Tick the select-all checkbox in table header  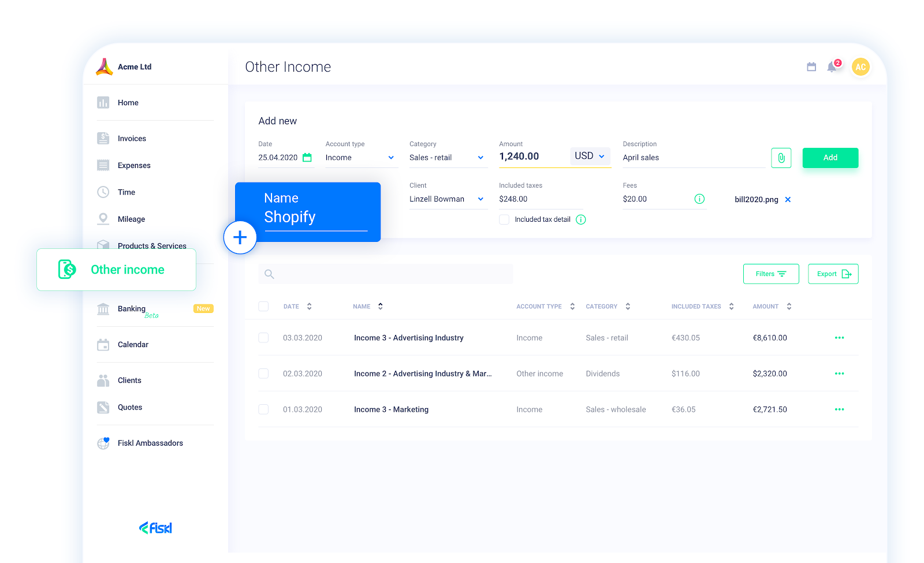(264, 307)
